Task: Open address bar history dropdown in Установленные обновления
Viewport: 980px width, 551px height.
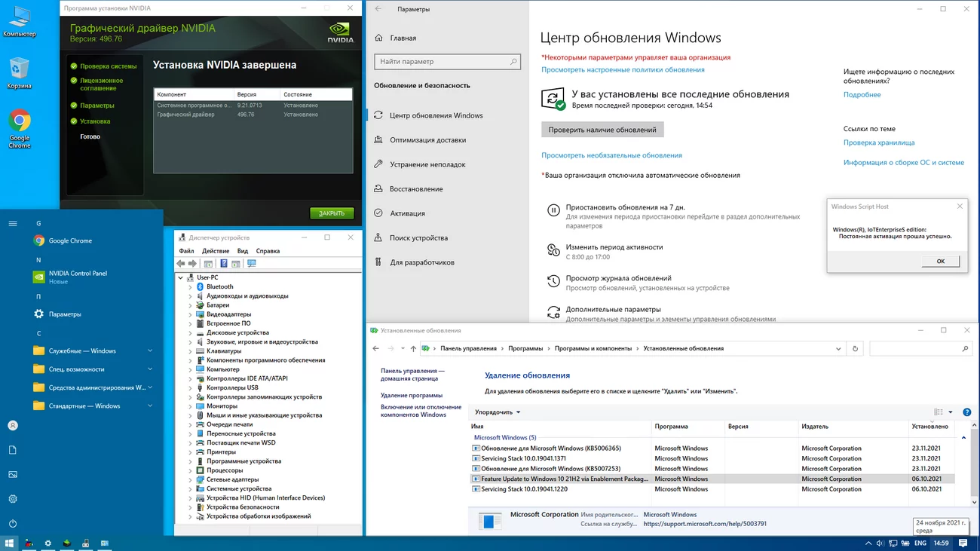Action: [x=838, y=349]
